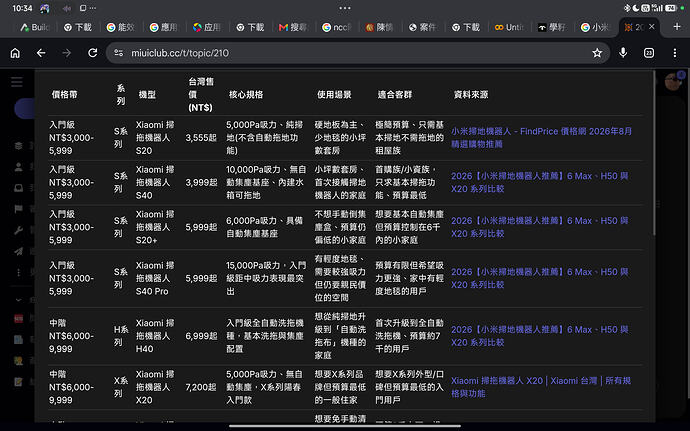Click the 10,000Pa吸力 spec cell
This screenshot has width=690, height=431.
coord(266,182)
